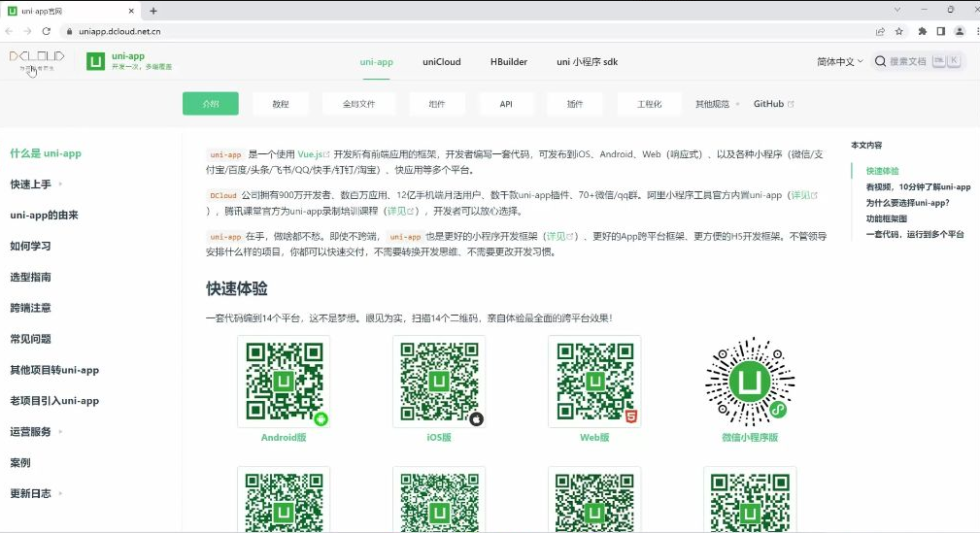Select the 教程 sub-navigation tab
The width and height of the screenshot is (980, 533).
click(281, 104)
